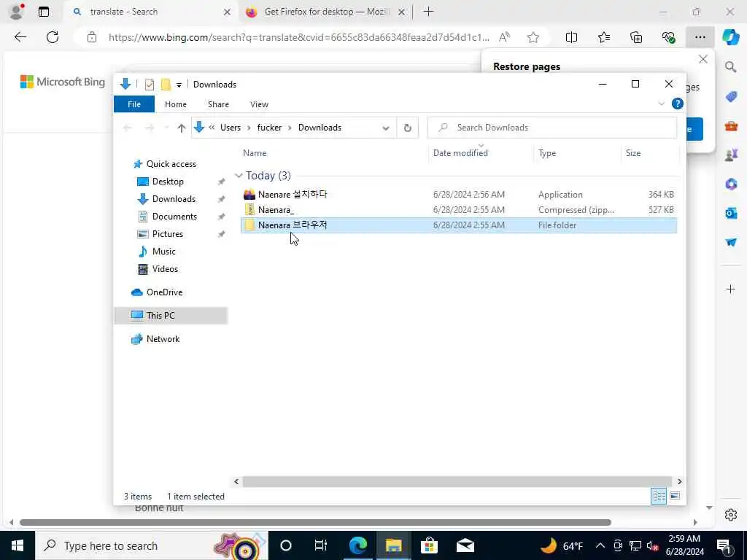This screenshot has height=560, width=747.
Task: Click the Explorer horizontal scrollbar
Action: (x=457, y=481)
